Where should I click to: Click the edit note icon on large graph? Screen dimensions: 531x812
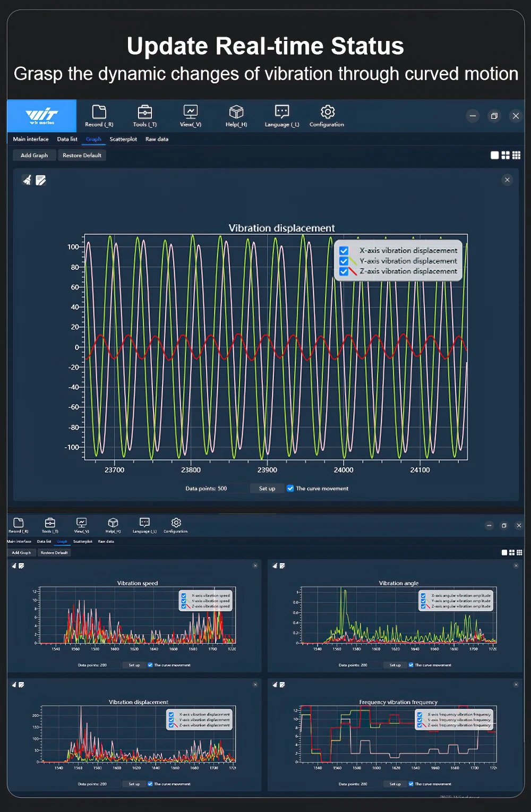coord(41,181)
